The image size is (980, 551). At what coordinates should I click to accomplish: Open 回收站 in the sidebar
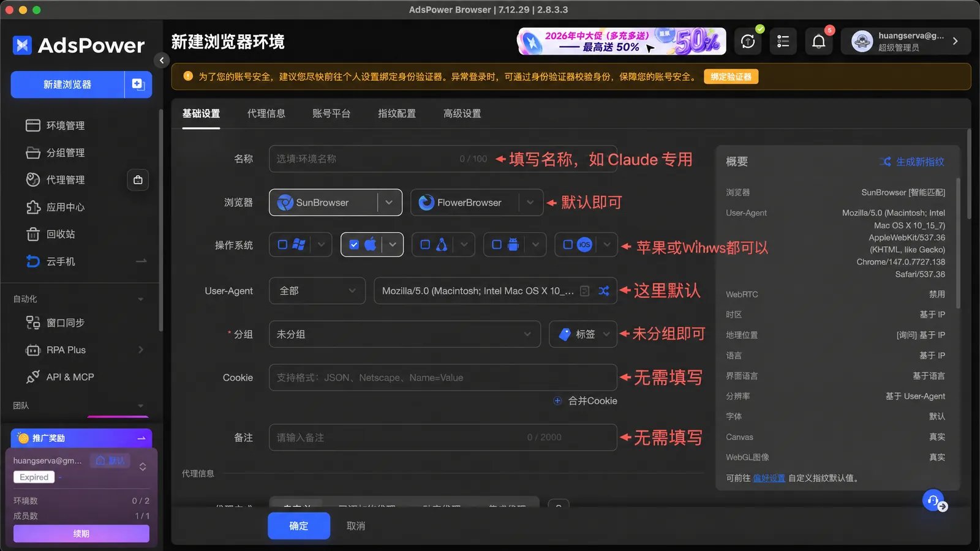pyautogui.click(x=51, y=234)
